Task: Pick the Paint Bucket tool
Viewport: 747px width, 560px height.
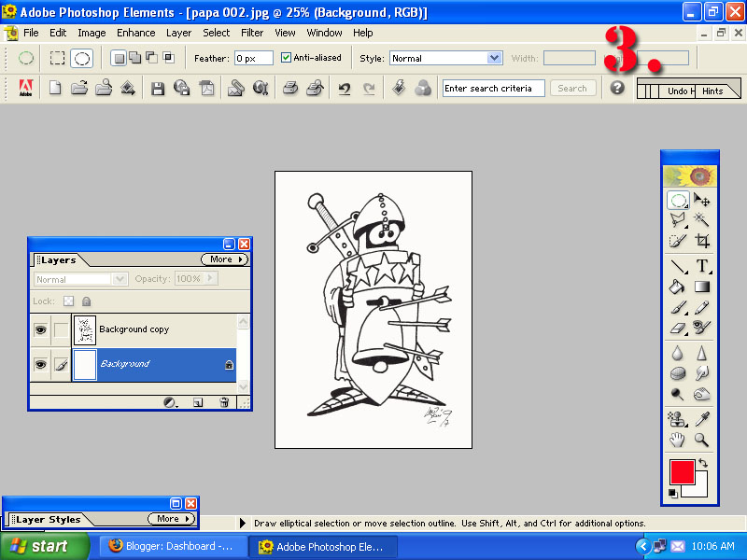Action: click(678, 287)
